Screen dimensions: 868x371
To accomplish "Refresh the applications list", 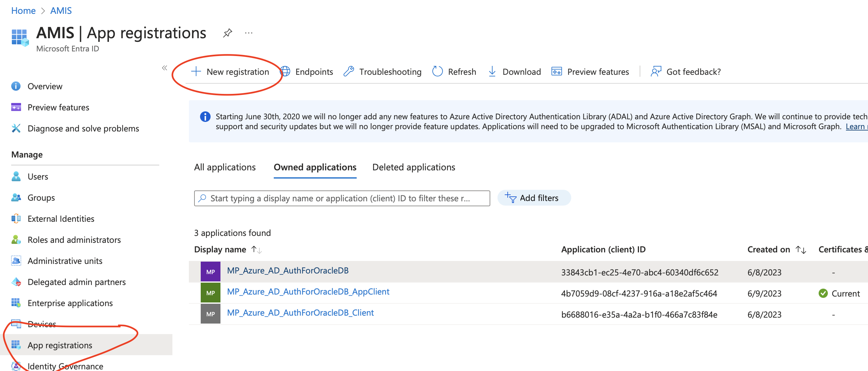I will pos(454,72).
